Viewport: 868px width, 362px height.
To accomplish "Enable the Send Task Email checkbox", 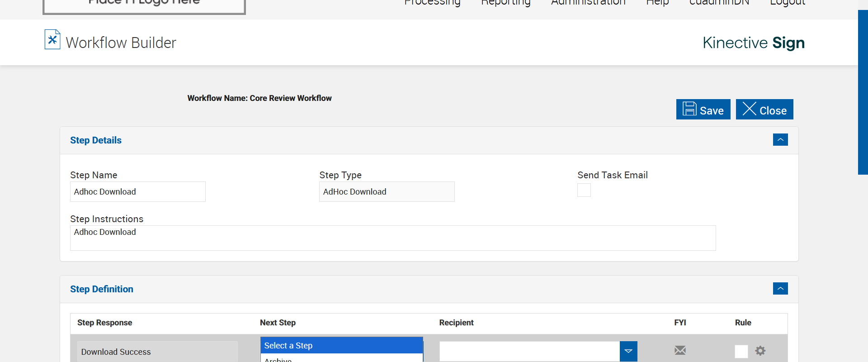I will 584,190.
